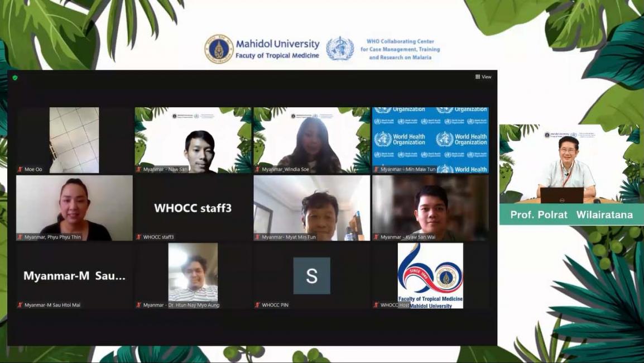Click the 'Myanmar - Min Maw Tun' name label
Screen dimensions: 644x363
[408, 169]
